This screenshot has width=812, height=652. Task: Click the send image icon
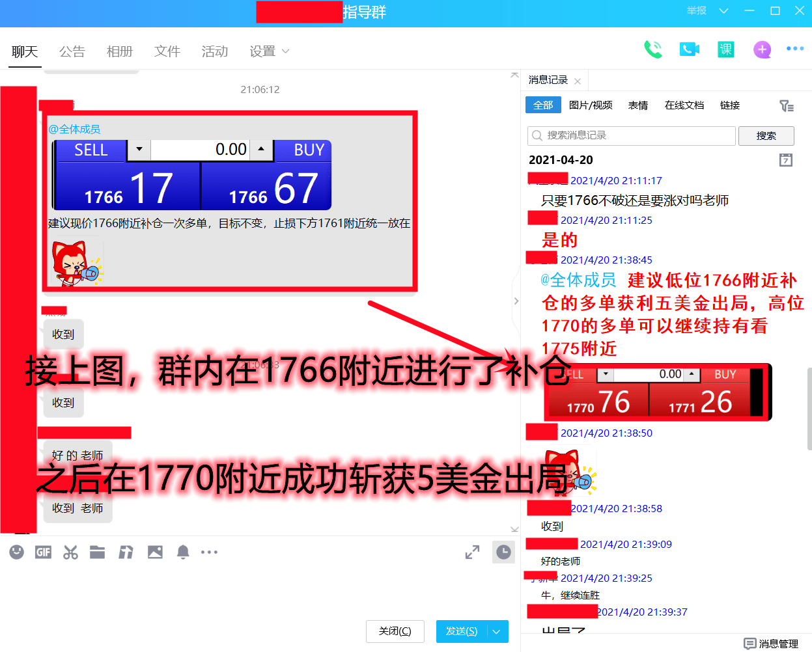tap(154, 552)
